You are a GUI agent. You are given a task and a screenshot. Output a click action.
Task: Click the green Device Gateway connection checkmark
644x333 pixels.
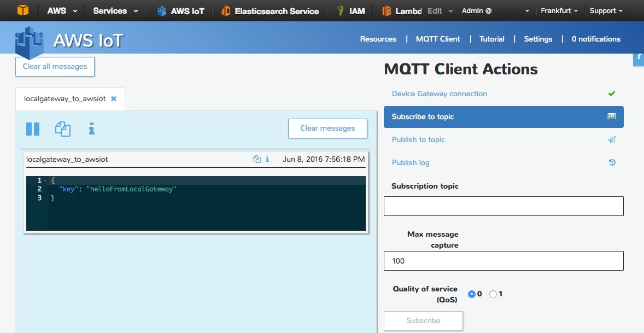tap(612, 94)
